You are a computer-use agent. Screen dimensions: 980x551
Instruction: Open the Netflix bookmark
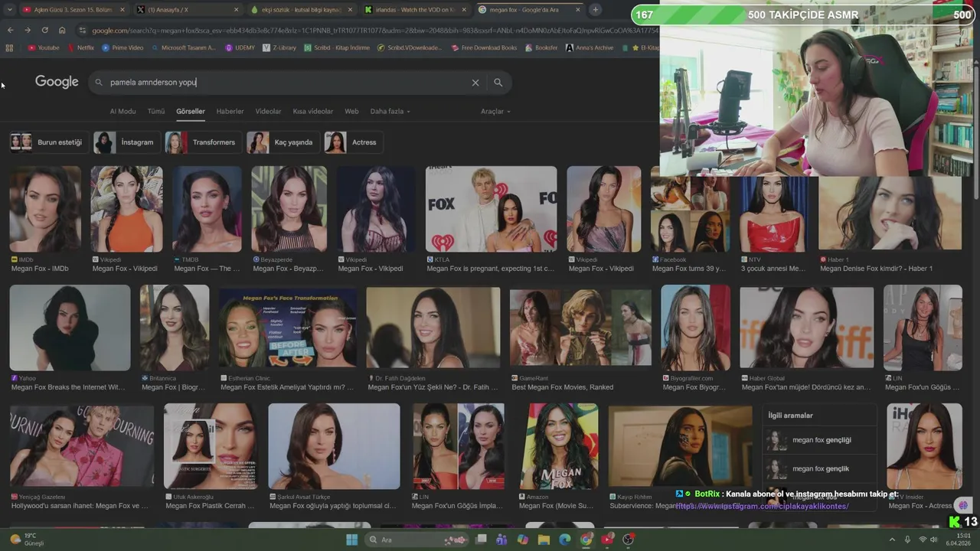pyautogui.click(x=80, y=47)
